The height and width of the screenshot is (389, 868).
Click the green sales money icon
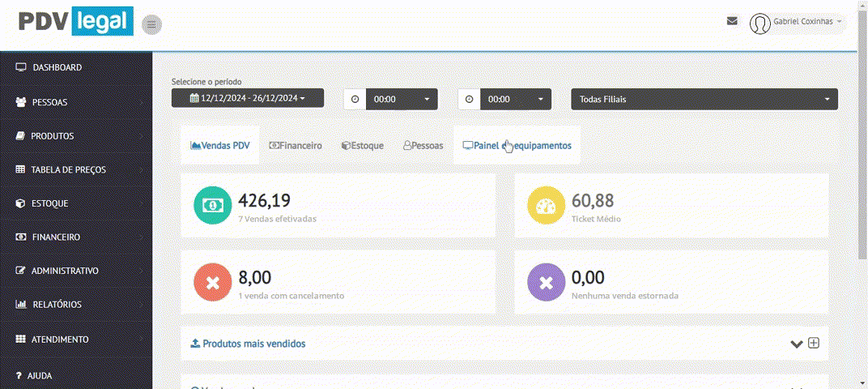(211, 205)
